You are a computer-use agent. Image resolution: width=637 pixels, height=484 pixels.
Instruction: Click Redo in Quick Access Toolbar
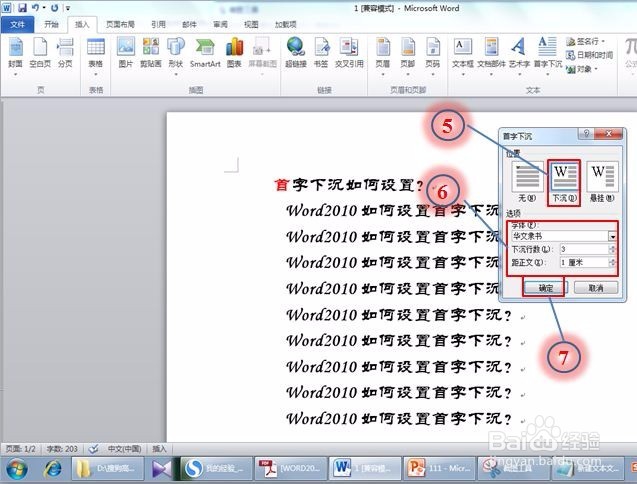[x=54, y=7]
